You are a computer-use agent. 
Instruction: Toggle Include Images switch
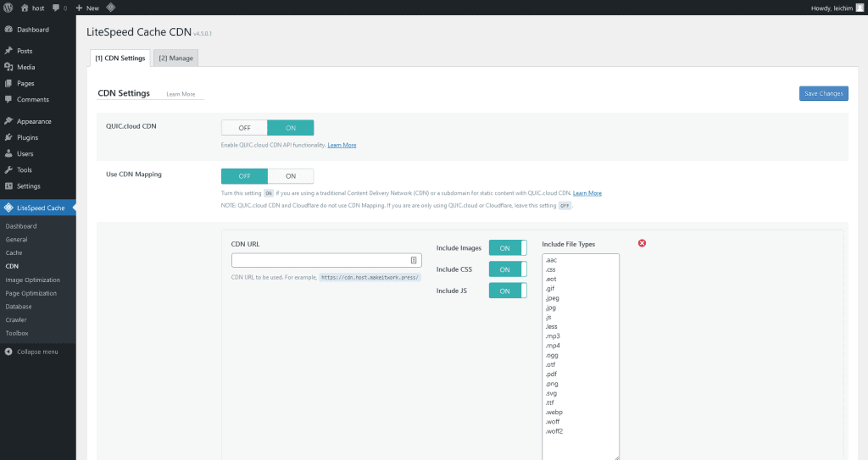pyautogui.click(x=508, y=248)
